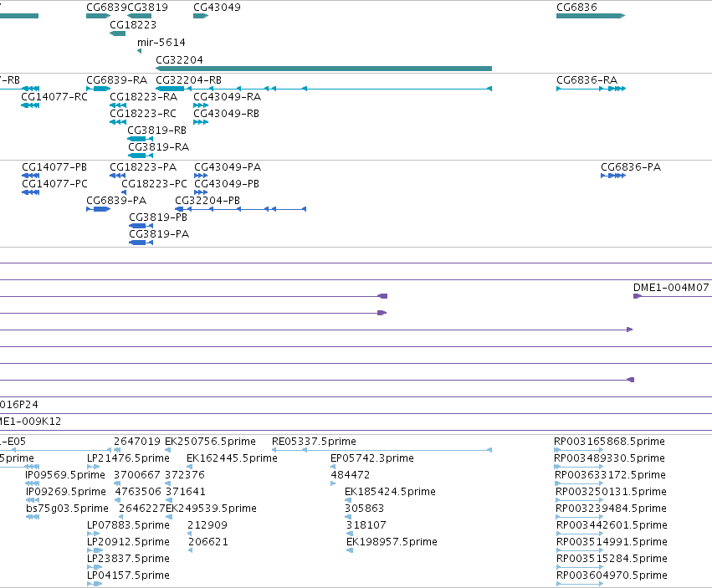Select EST 206621
Screen dimensions: 712x588
pos(208,542)
